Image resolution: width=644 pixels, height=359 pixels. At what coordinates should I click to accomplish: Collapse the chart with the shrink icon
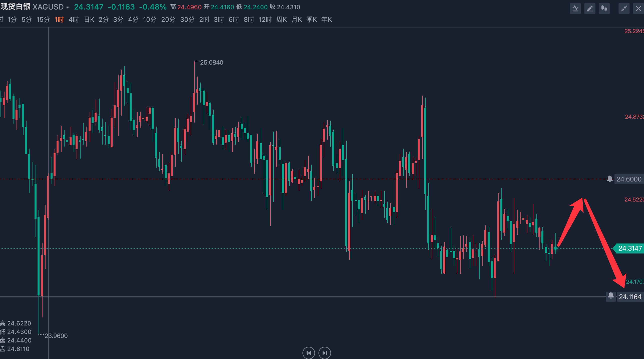click(x=624, y=8)
